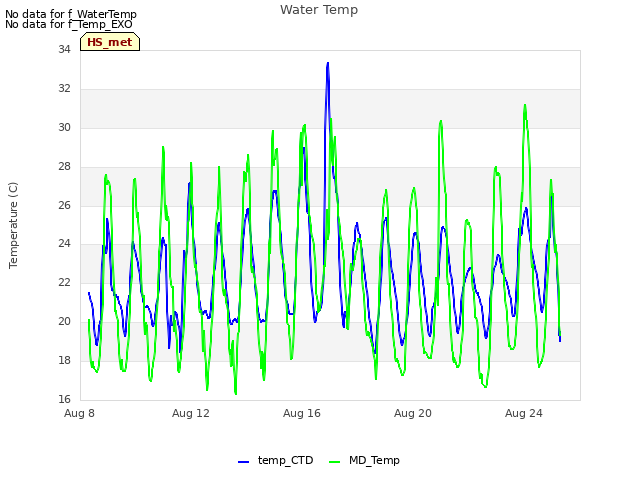Click the 'No data for f_WaterTemp' message
The width and height of the screenshot is (640, 480).
tap(71, 14)
